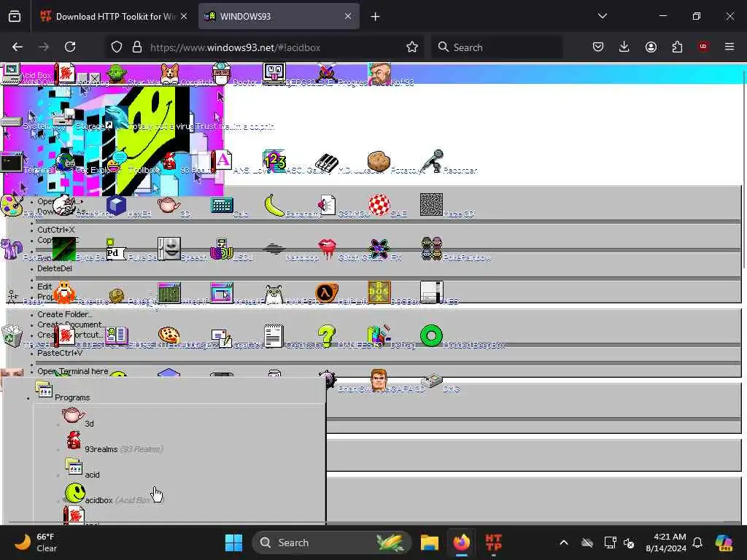Open the piano keys jukebox icon
This screenshot has height=560, width=747.
point(327,163)
